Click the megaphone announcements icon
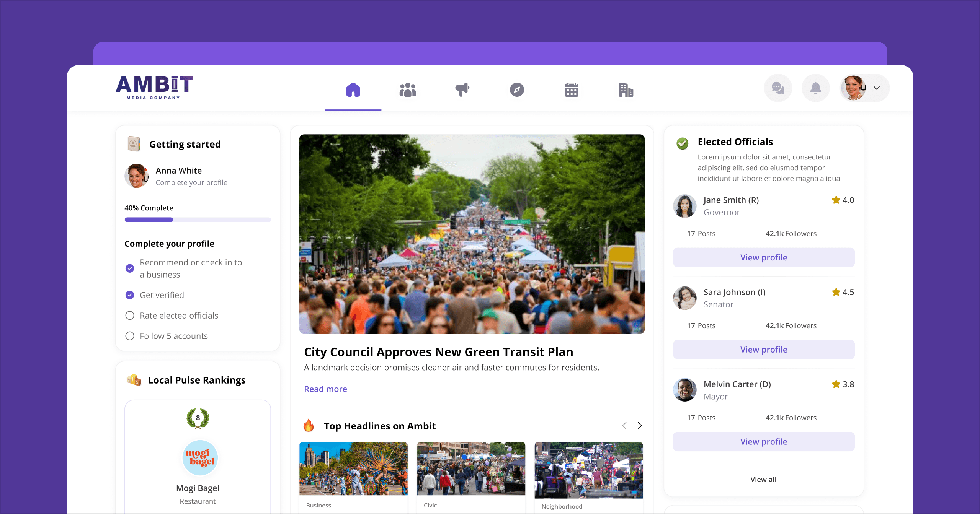 point(462,90)
